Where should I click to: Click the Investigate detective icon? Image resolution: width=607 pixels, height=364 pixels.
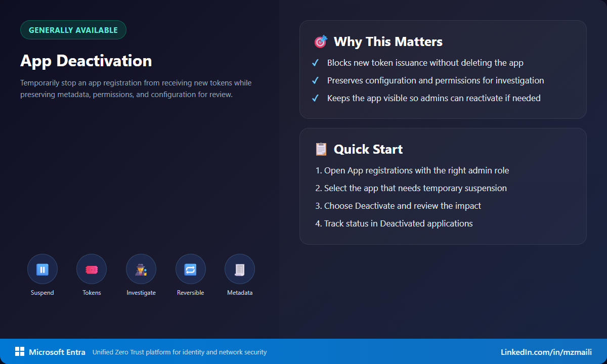pyautogui.click(x=141, y=269)
